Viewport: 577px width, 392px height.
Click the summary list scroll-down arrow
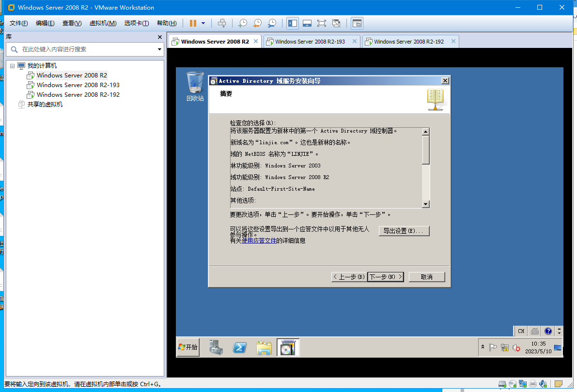click(x=426, y=204)
